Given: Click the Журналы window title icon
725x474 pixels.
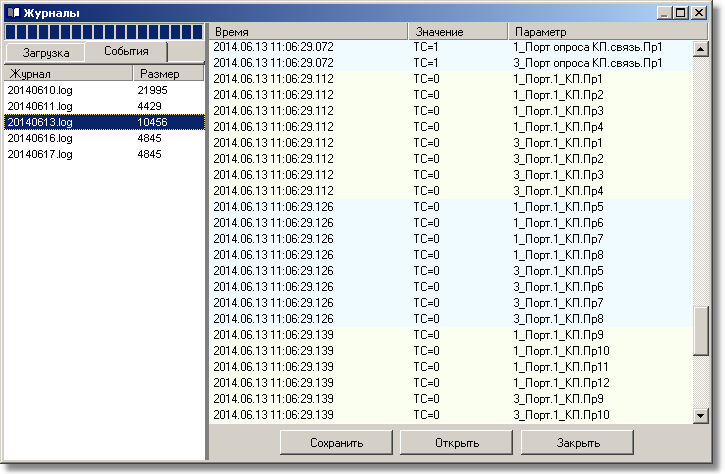Looking at the screenshot, I should pos(12,13).
